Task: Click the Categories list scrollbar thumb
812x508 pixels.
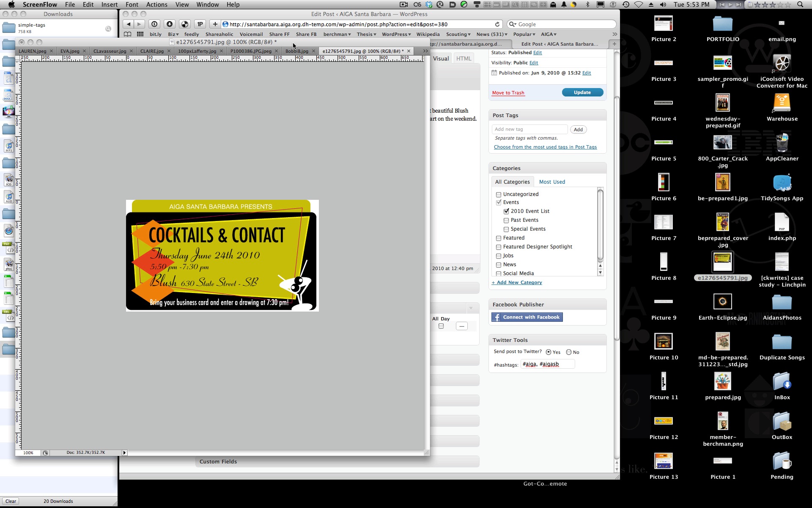Action: [600, 225]
